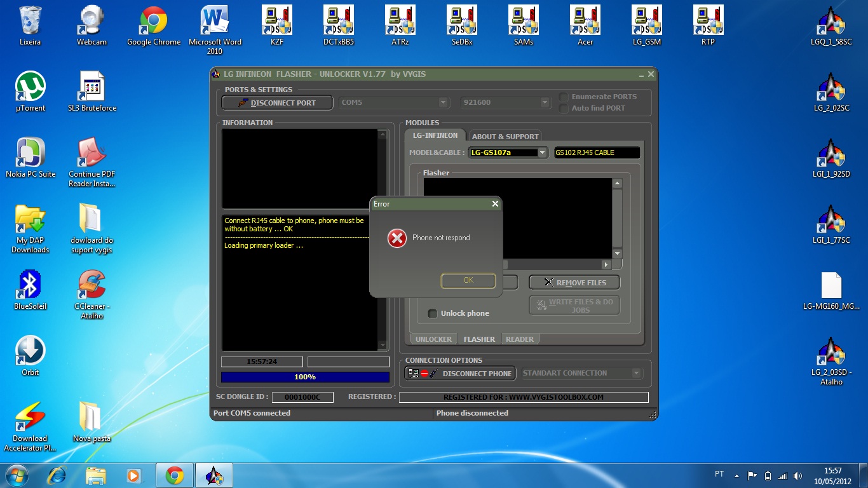Open Windows Media Player from taskbar
The width and height of the screenshot is (868, 488).
[134, 475]
